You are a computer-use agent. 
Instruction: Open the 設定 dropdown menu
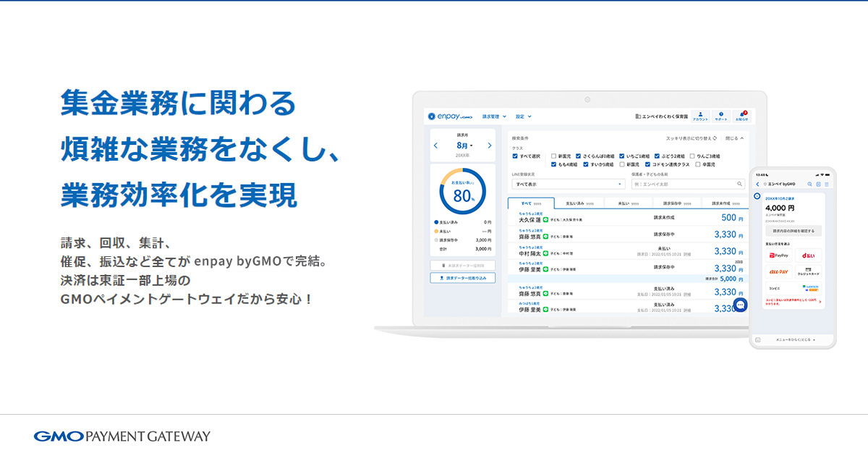524,116
